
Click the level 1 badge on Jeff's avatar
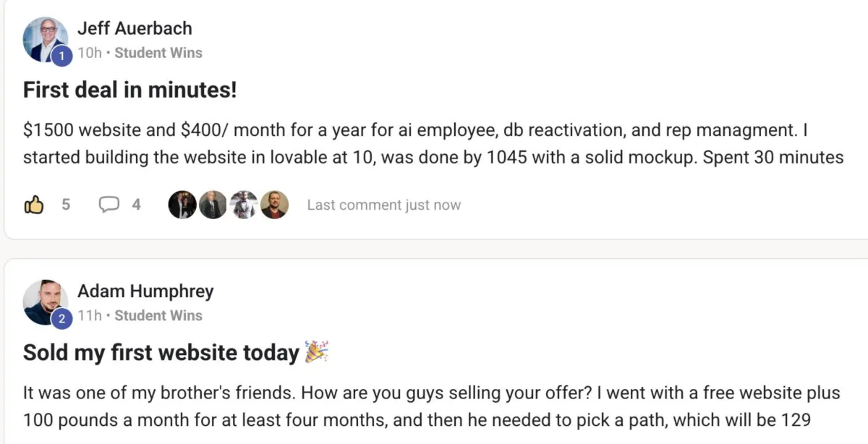(x=61, y=55)
